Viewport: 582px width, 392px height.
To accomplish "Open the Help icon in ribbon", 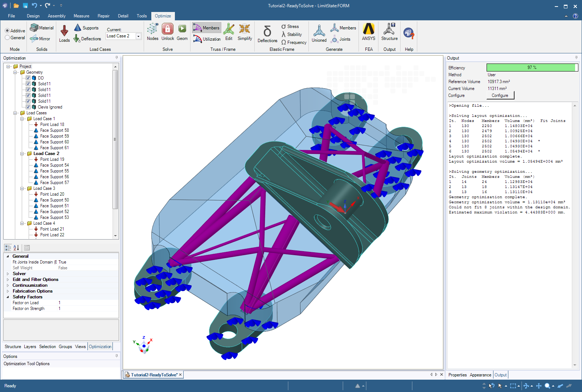I will point(409,33).
